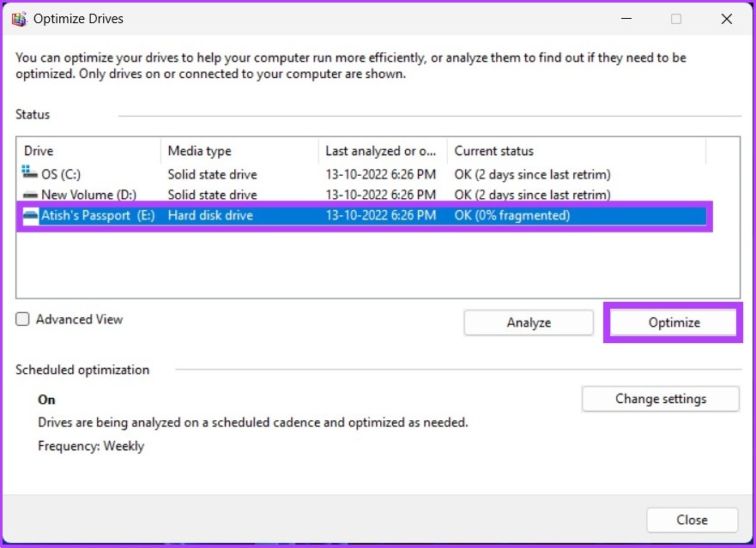Click the Optimize button for the selected drive

click(x=673, y=322)
